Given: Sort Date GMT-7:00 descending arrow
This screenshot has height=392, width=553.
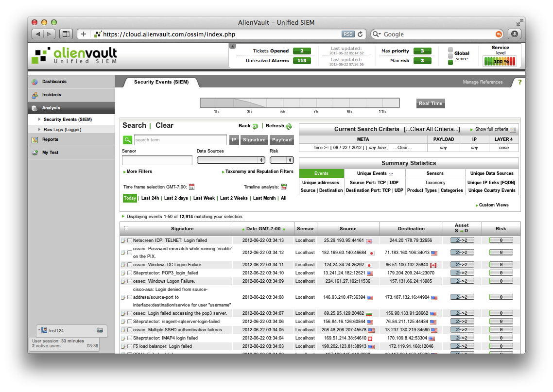Looking at the screenshot, I should coord(284,229).
